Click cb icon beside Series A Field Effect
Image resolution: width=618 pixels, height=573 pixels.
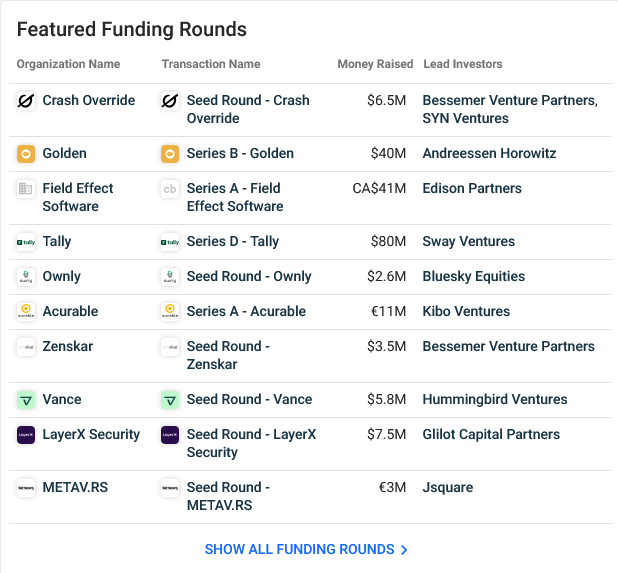(170, 189)
